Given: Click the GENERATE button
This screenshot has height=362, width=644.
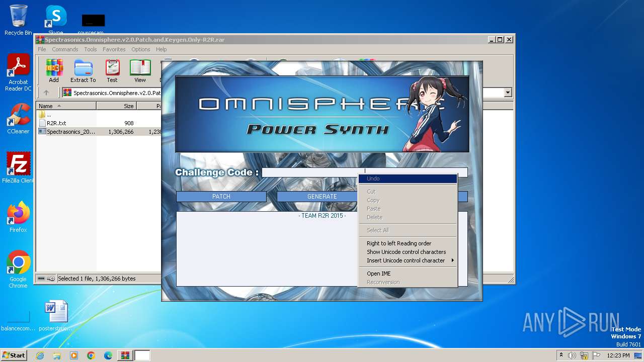Looking at the screenshot, I should coord(322,197).
